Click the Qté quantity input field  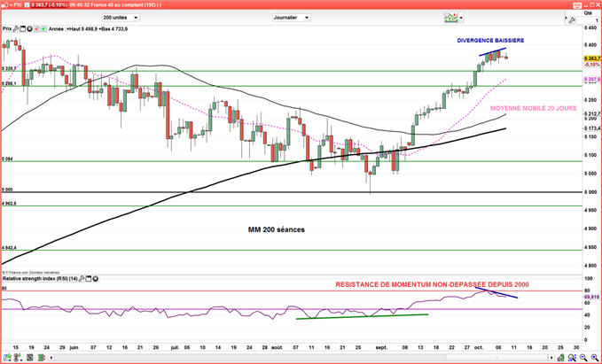(x=589, y=20)
